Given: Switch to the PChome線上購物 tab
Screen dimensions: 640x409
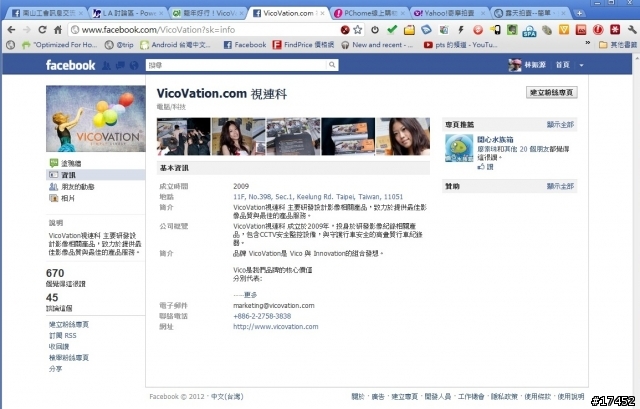Looking at the screenshot, I should coord(369,13).
